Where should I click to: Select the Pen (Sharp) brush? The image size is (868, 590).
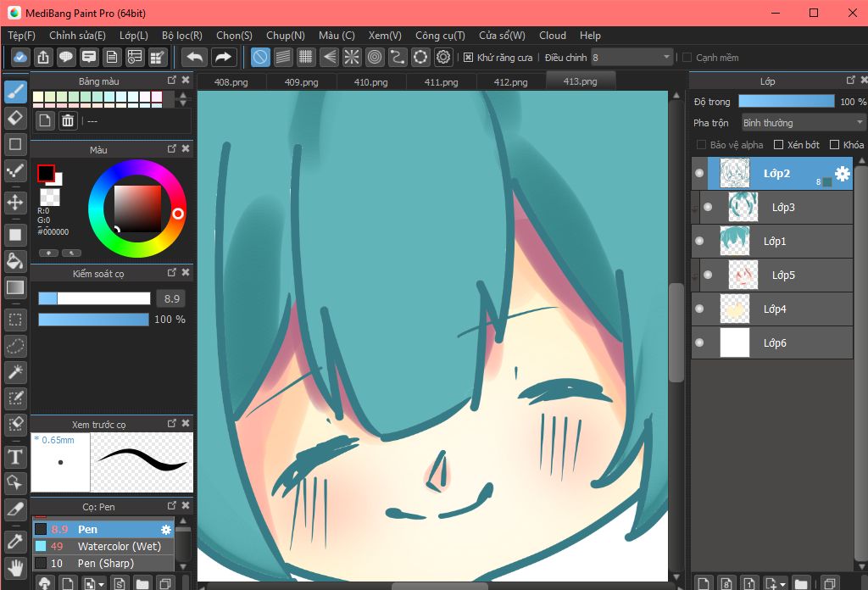point(103,564)
